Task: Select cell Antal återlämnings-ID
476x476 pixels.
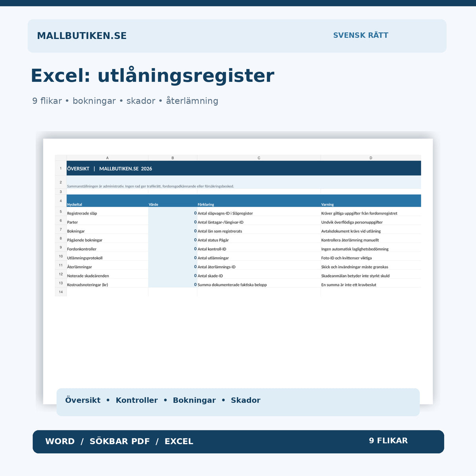Action: click(x=259, y=265)
